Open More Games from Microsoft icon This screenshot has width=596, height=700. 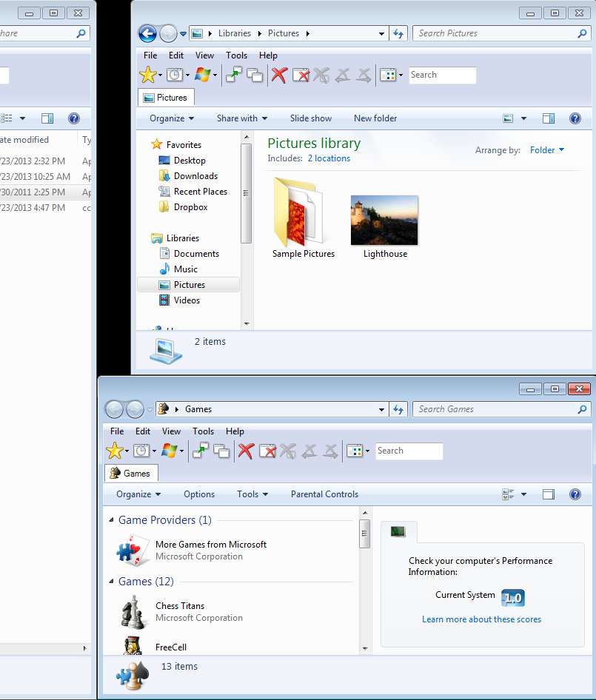pos(133,550)
